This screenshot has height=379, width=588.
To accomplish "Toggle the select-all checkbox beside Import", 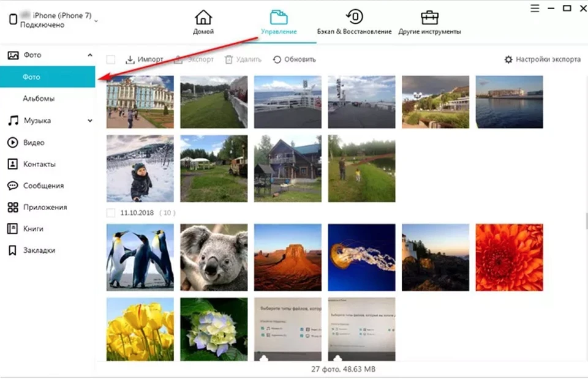I will [x=111, y=59].
